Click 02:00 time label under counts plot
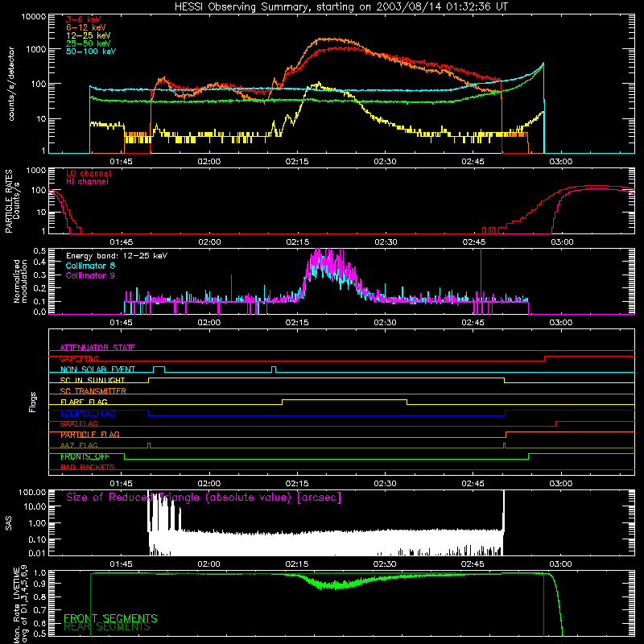 [208, 162]
